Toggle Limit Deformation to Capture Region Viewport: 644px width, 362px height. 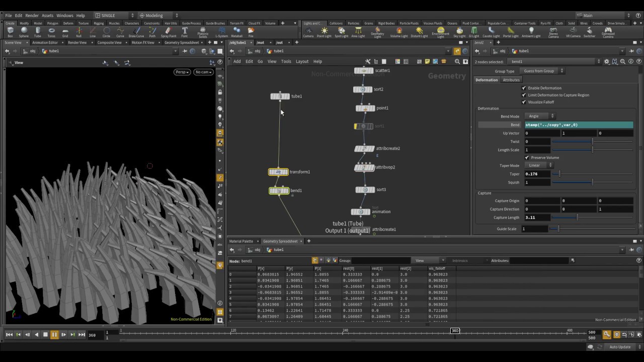point(524,95)
